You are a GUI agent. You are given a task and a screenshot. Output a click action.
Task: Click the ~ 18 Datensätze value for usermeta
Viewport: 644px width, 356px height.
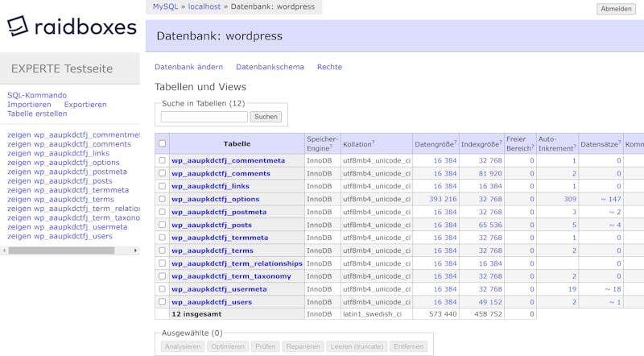tap(613, 289)
